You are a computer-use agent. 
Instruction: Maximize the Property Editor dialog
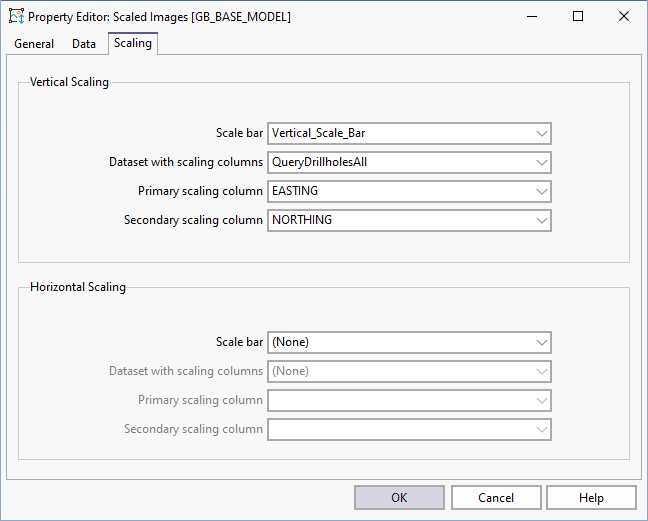tap(578, 17)
